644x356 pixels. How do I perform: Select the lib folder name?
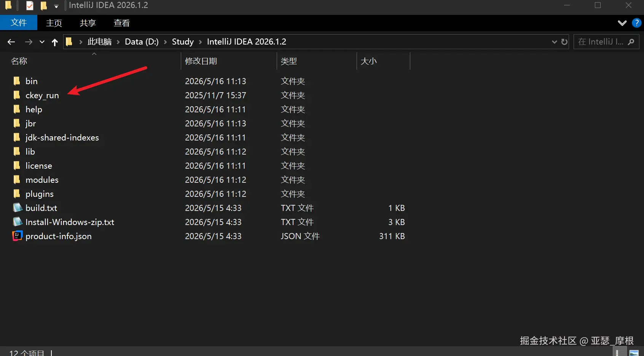point(30,152)
